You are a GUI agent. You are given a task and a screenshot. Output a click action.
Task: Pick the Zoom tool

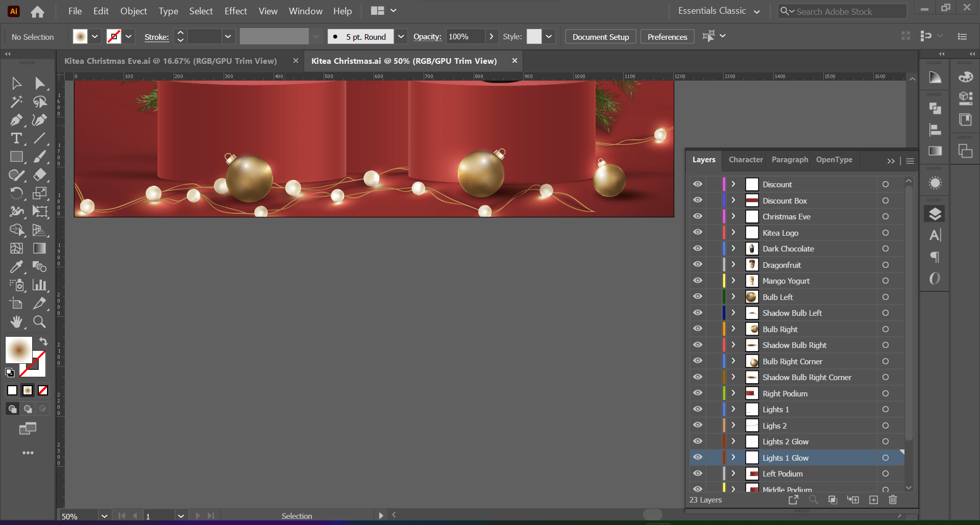coord(39,322)
